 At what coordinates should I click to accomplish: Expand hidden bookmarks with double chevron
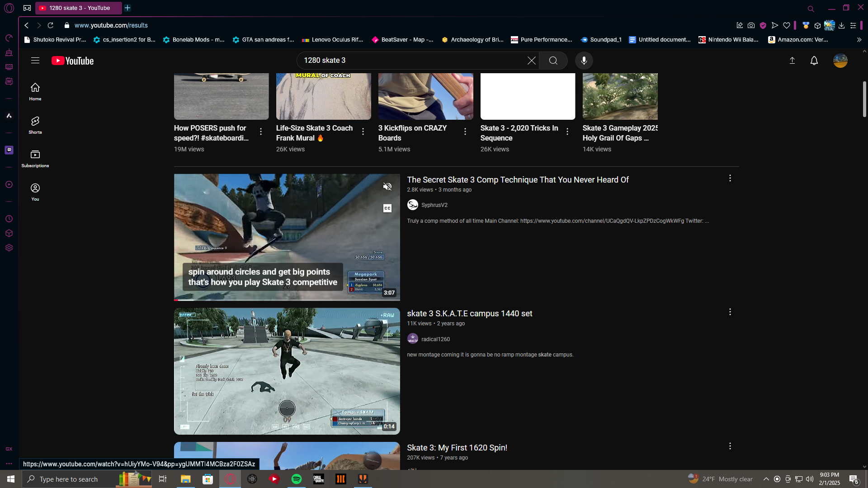tap(859, 40)
